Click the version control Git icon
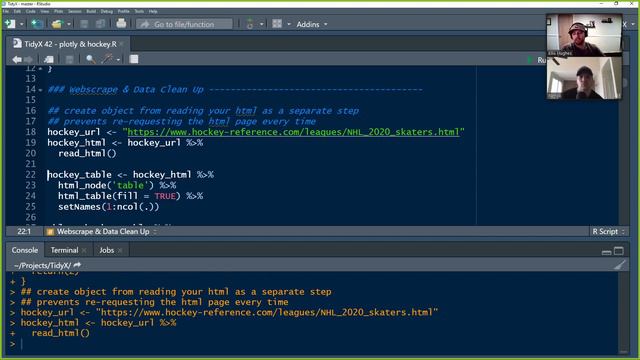Image resolution: width=640 pixels, height=360 pixels. click(250, 24)
